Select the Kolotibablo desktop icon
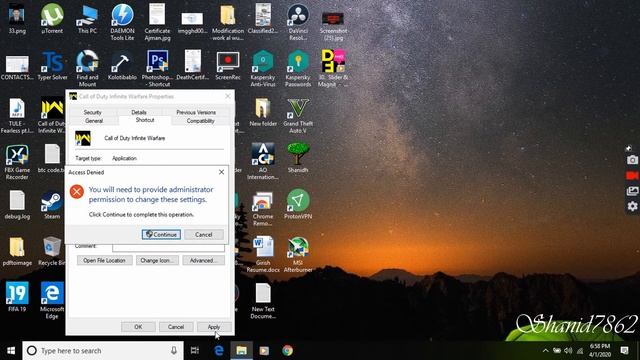Viewport: 640px width, 360px height. pos(122,65)
